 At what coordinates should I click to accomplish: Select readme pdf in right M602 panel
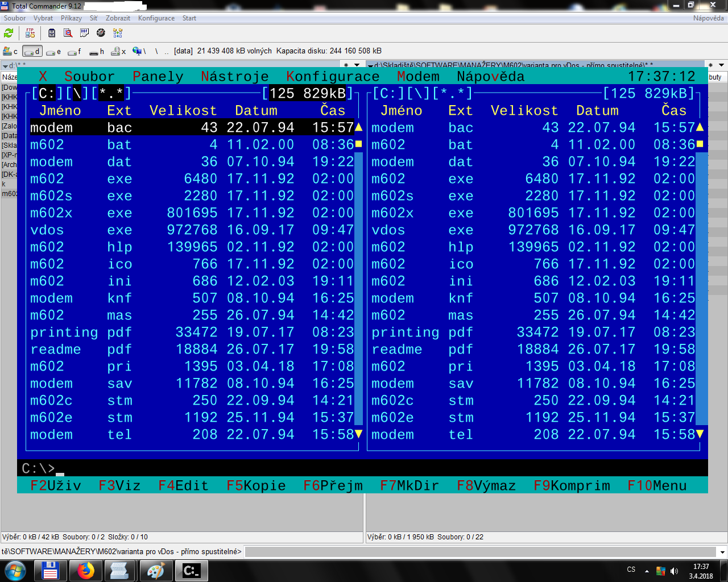tap(533, 349)
